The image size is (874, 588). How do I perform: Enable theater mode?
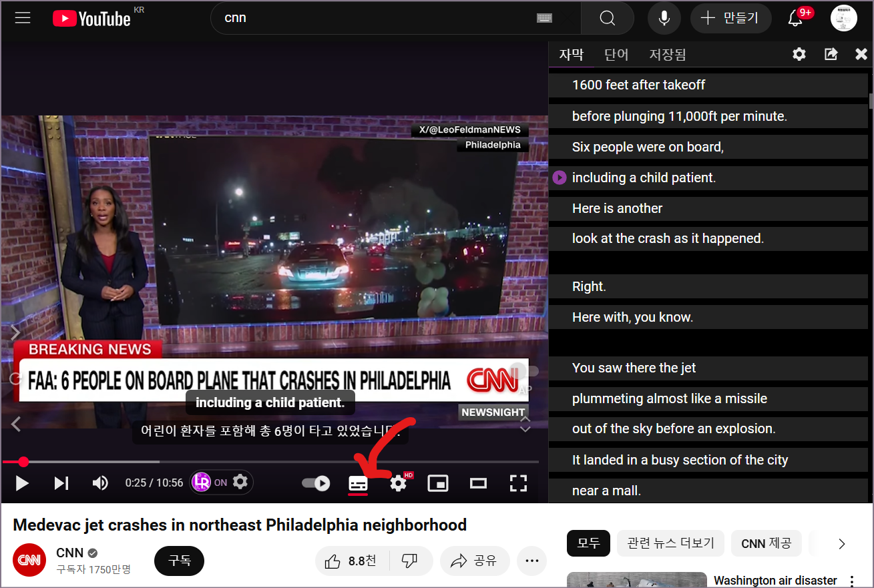[478, 483]
